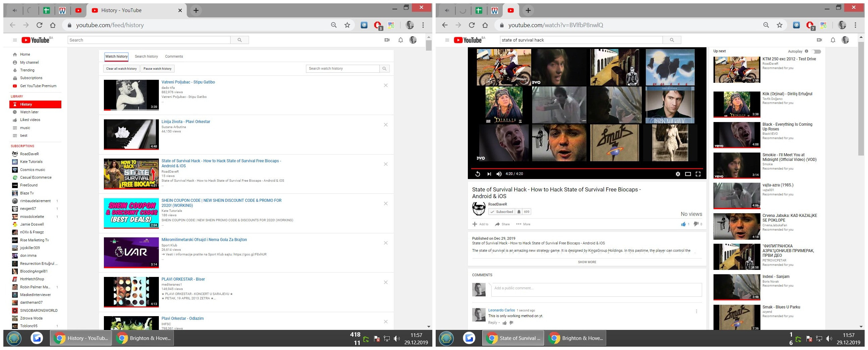Screen dimensions: 868x350
Task: Toggle Autoplay switch in Up next
Action: (x=816, y=52)
